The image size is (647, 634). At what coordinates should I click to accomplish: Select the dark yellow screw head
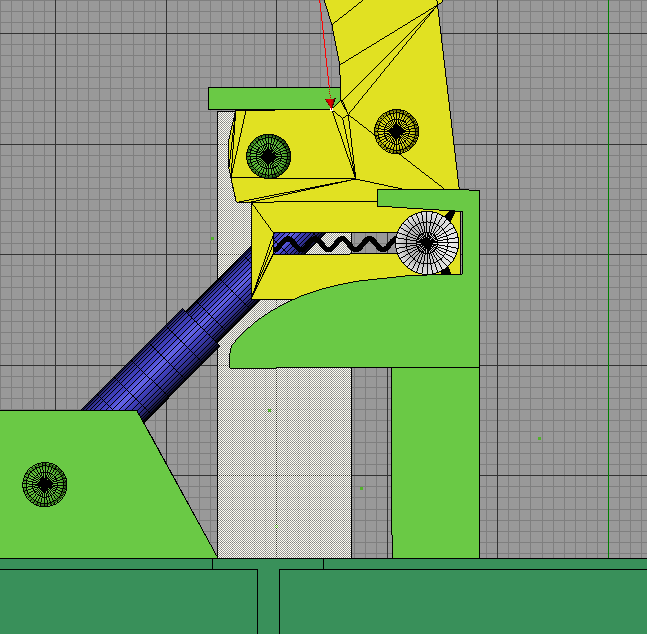click(x=397, y=131)
